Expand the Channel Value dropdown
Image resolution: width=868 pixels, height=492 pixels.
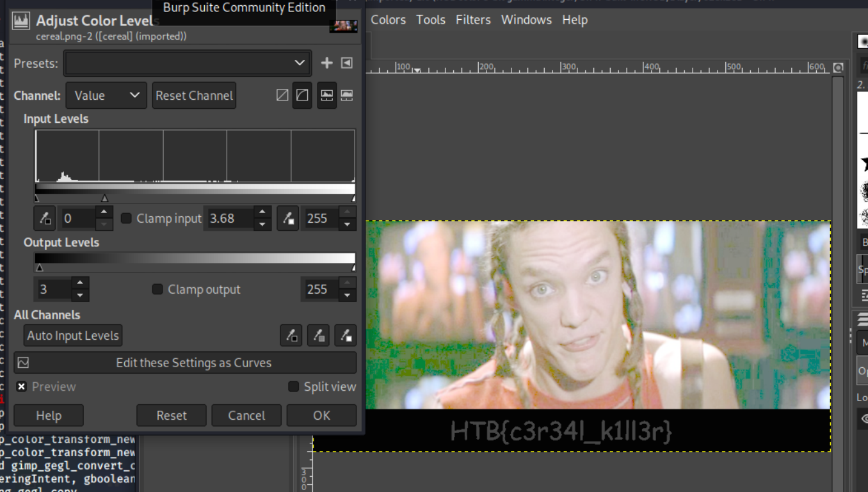pyautogui.click(x=106, y=95)
